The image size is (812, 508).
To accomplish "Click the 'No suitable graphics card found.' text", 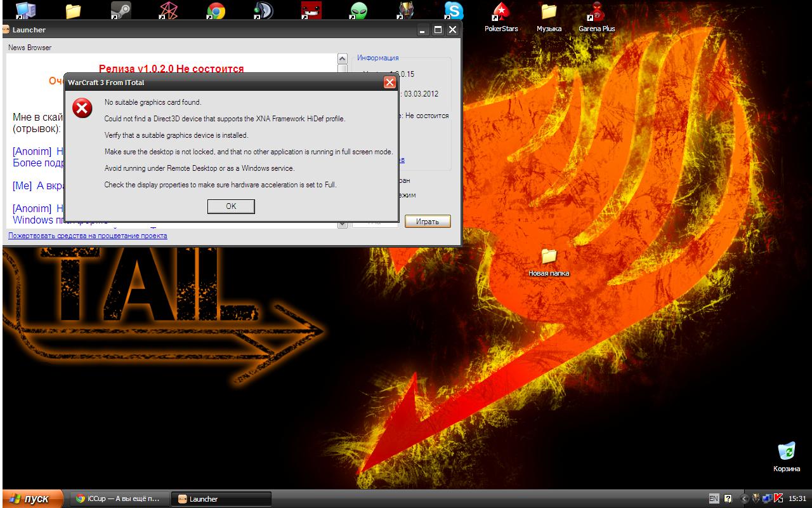I will (153, 102).
